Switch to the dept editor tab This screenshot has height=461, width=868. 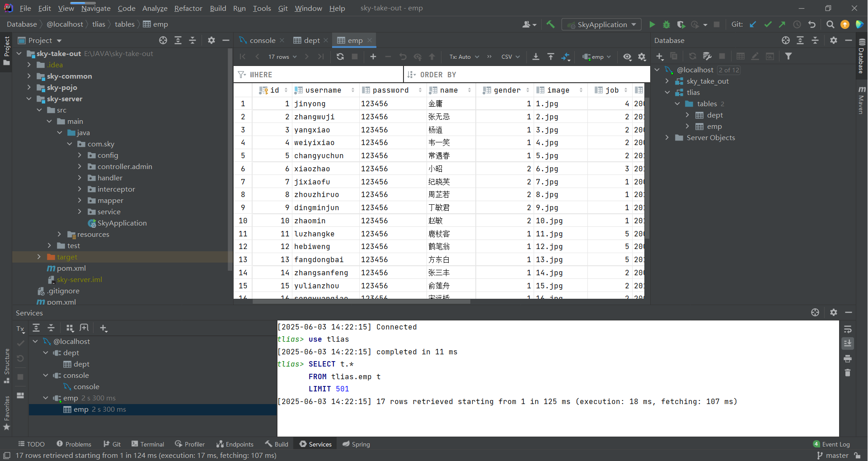[x=312, y=40]
